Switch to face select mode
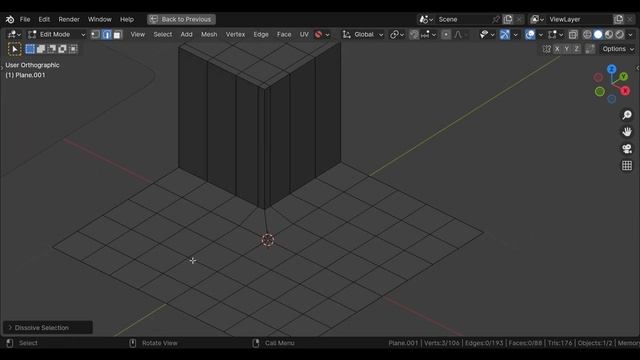640x360 pixels. click(x=118, y=35)
